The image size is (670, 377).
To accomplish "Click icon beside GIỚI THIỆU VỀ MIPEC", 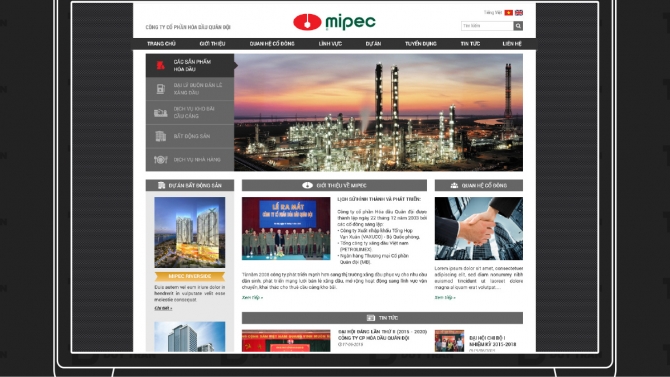I will tap(307, 186).
